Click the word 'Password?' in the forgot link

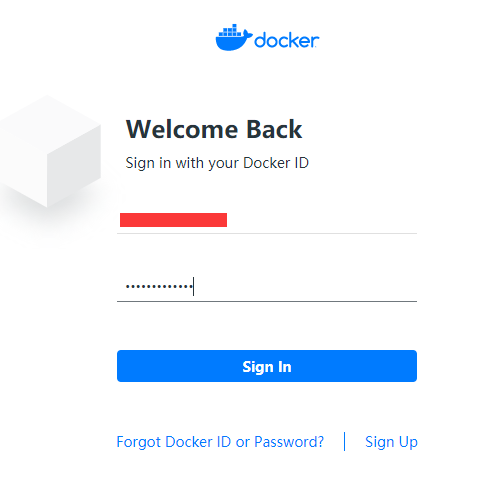(289, 442)
